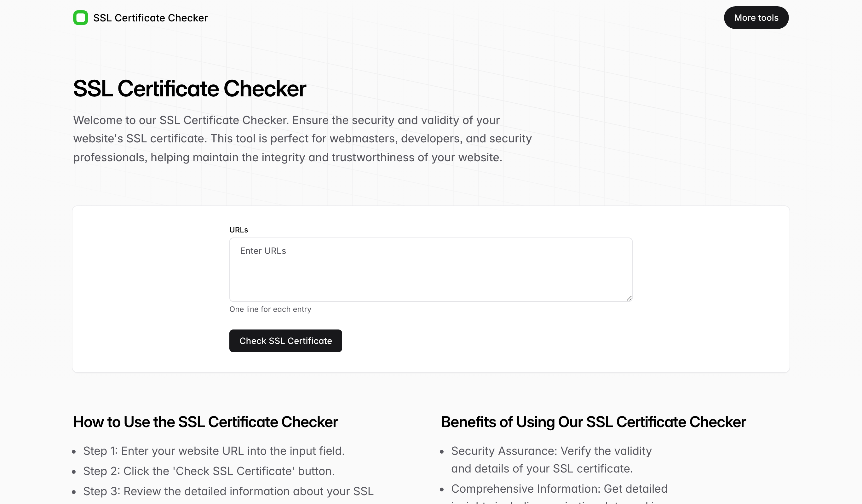Click the 'How to Use' section heading

coord(205,422)
